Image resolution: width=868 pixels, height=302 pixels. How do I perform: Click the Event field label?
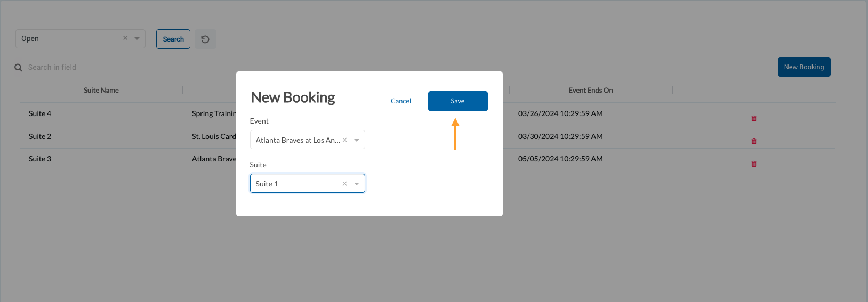tap(259, 121)
